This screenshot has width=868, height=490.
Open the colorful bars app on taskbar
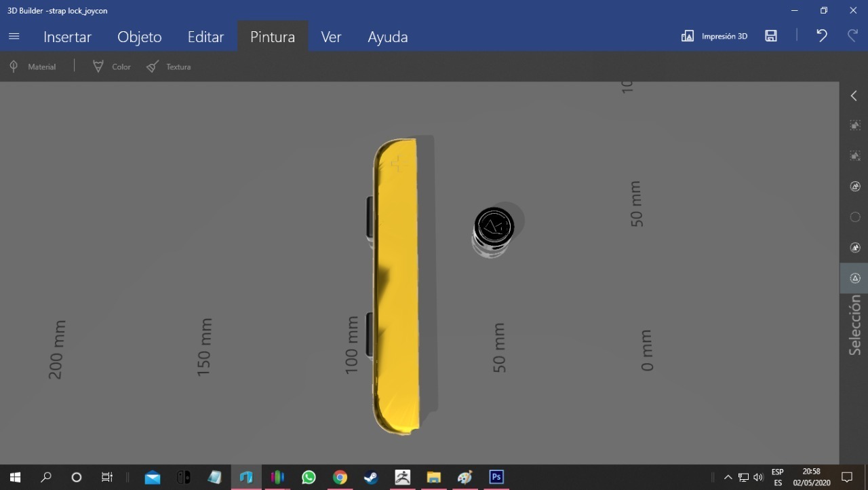277,477
